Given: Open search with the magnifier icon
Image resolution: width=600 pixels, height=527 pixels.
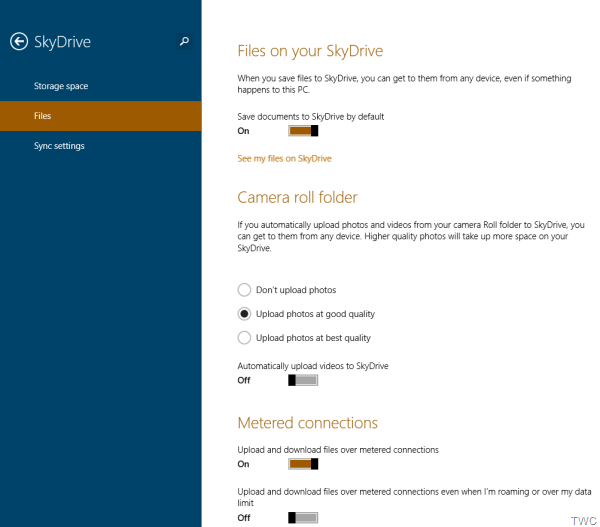Looking at the screenshot, I should pyautogui.click(x=184, y=41).
